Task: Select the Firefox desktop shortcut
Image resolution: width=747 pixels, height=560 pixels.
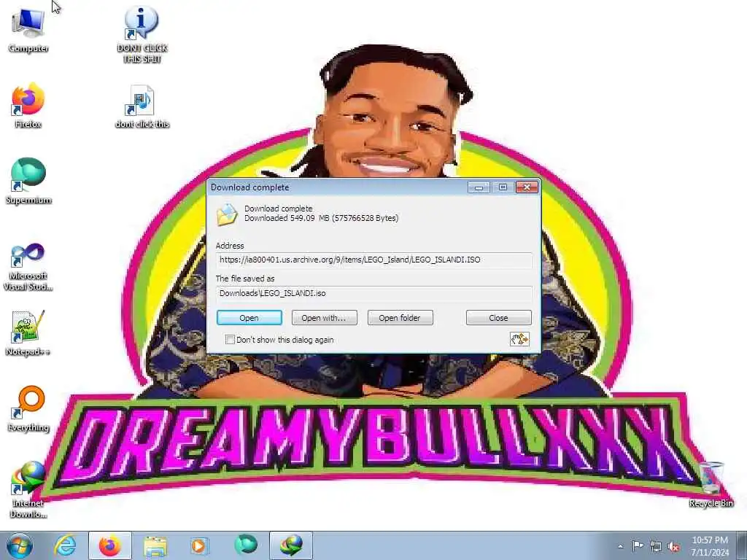Action: pyautogui.click(x=28, y=105)
